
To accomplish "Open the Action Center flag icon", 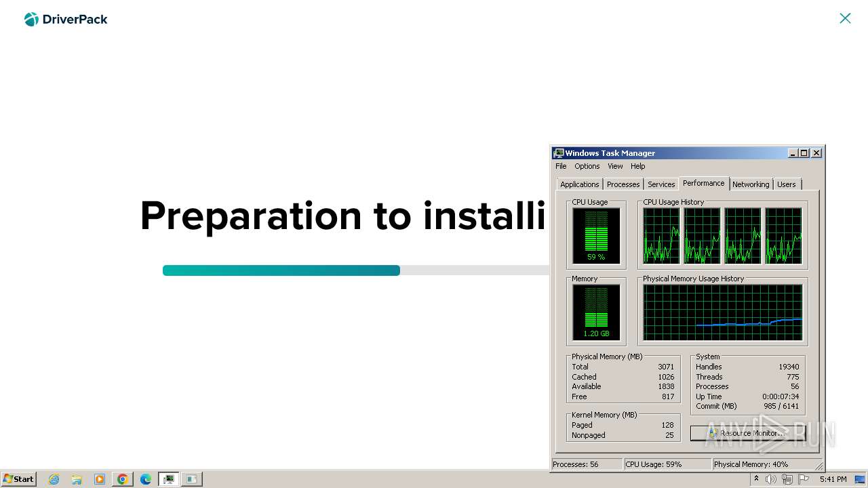I will tap(802, 479).
